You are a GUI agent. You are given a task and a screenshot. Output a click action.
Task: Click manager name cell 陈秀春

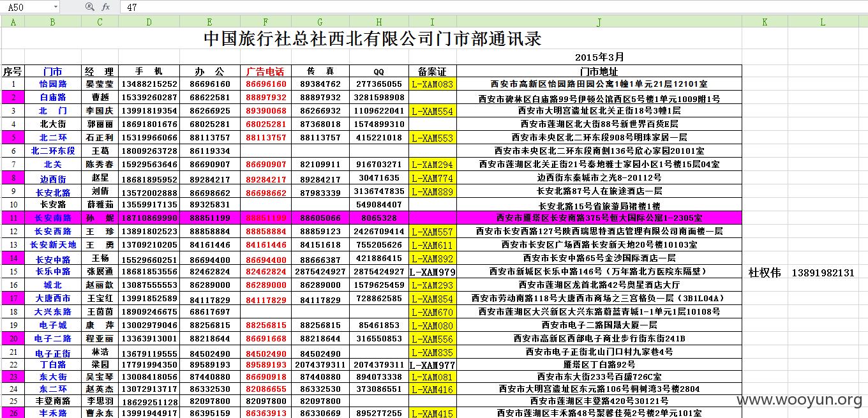(x=100, y=164)
